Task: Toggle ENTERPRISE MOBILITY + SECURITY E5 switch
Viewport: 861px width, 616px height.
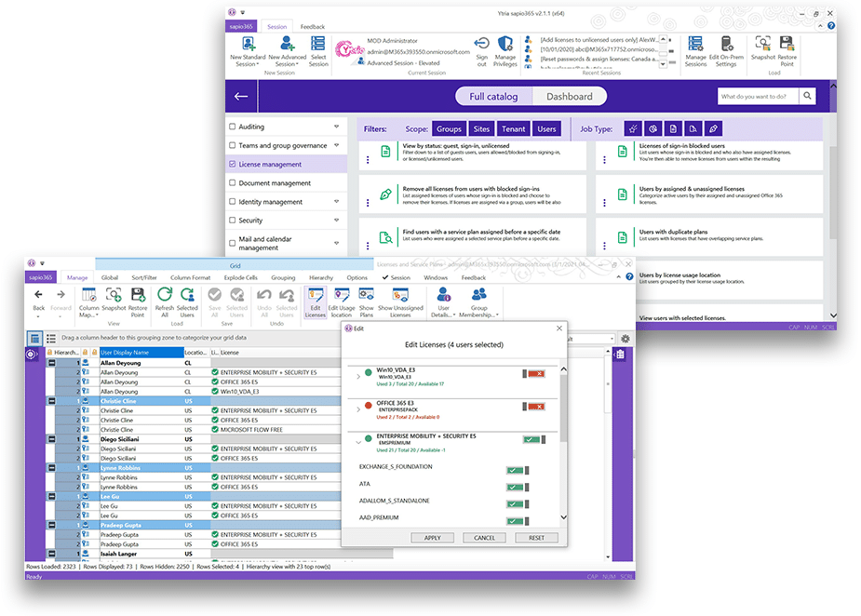Action: [x=533, y=440]
